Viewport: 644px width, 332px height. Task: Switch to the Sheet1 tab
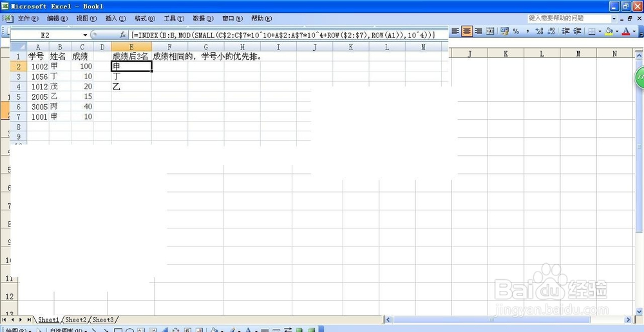coord(48,319)
